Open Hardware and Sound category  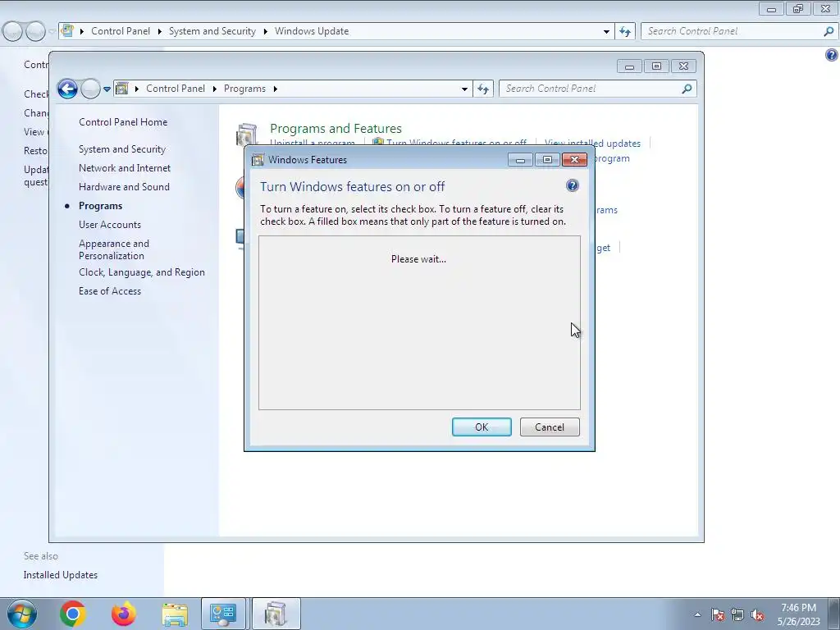click(124, 186)
